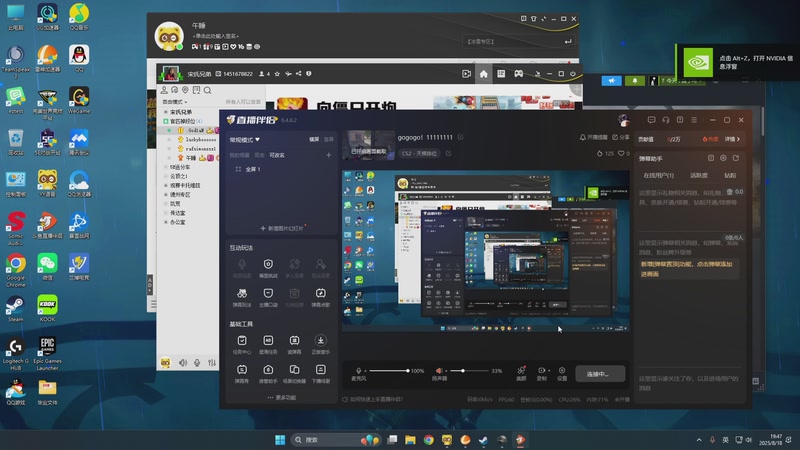Open the 弹幕玩法 interactive icon
This screenshot has width=800, height=450.
[x=242, y=297]
